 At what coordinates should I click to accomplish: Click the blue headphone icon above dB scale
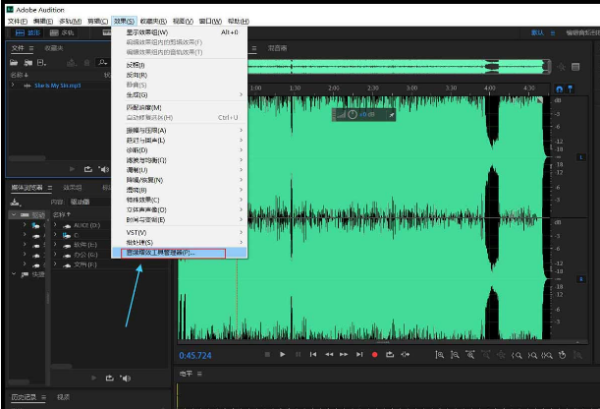click(559, 89)
